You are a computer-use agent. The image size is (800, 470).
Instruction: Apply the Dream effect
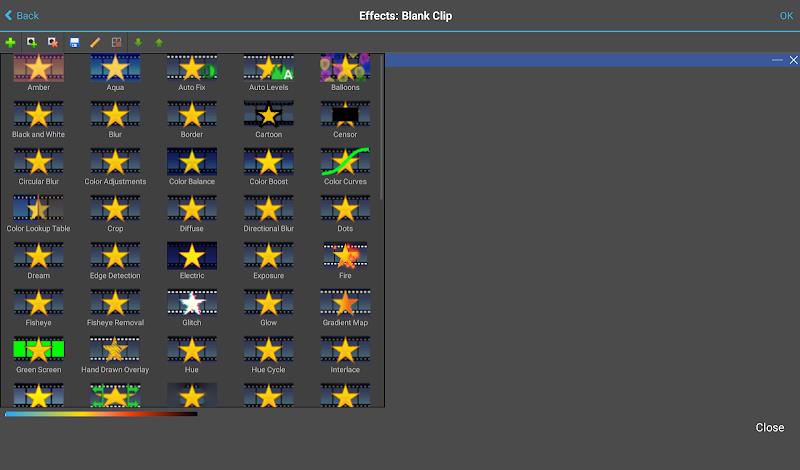39,260
